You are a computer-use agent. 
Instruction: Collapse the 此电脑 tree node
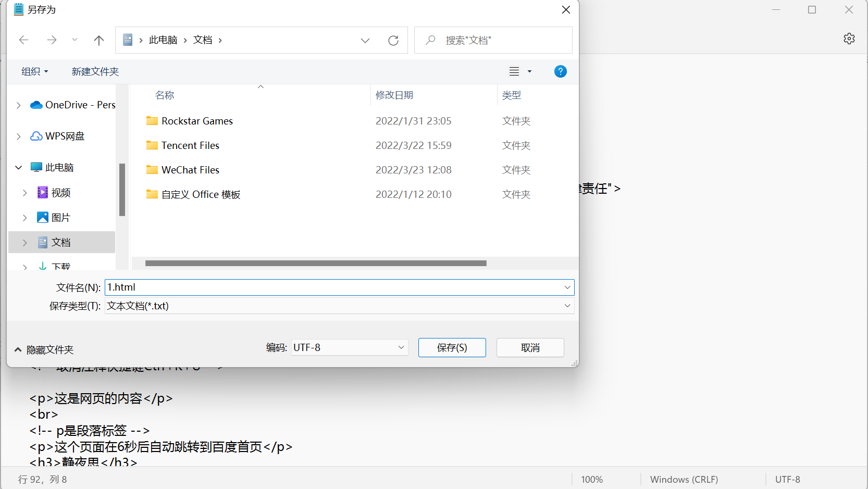pyautogui.click(x=19, y=167)
